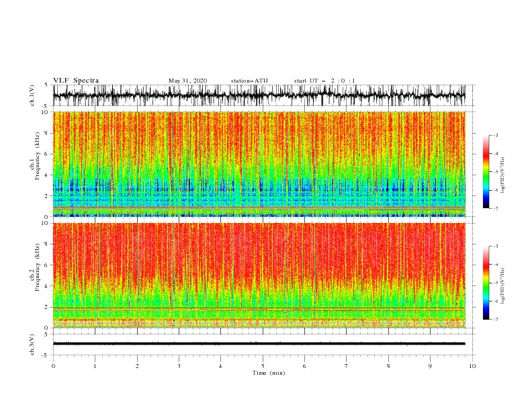
Task: Click the '6' kHz tick of ch.1 frequency axis
Action: pos(47,154)
